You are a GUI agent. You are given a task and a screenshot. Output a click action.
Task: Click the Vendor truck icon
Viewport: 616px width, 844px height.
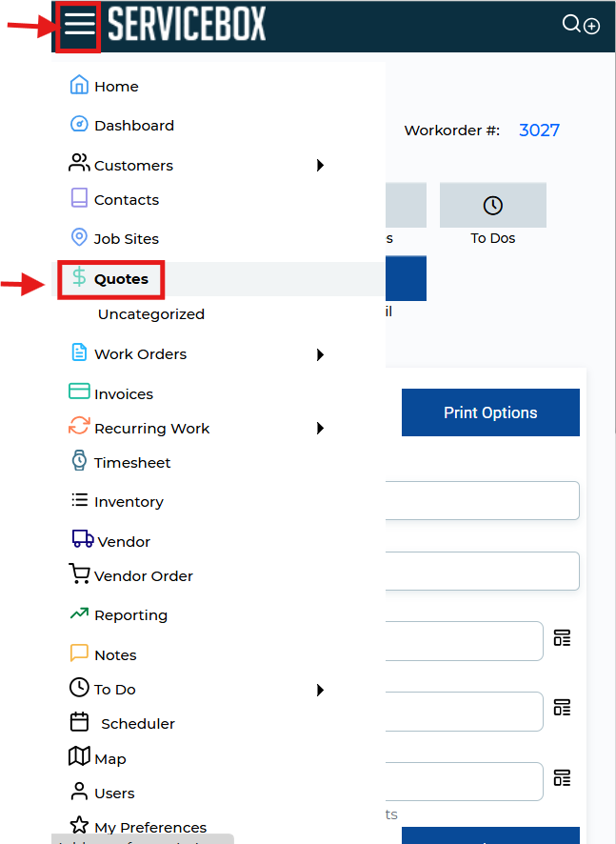[x=83, y=539]
